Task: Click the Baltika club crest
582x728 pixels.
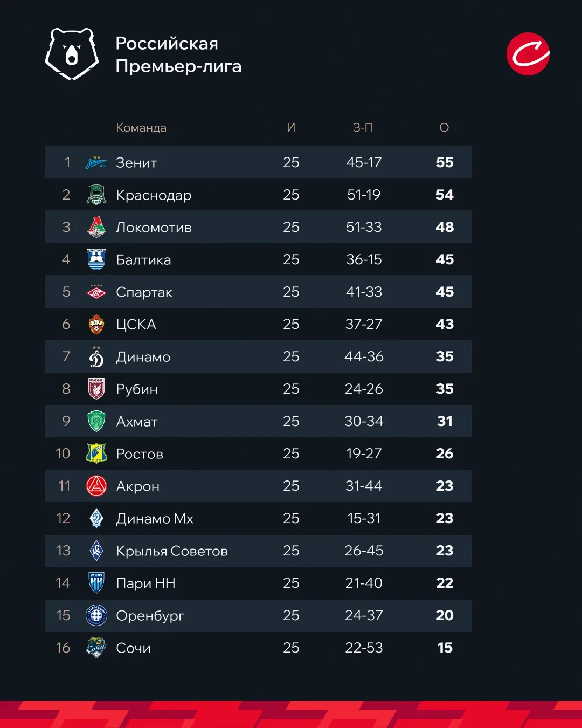Action: pyautogui.click(x=96, y=259)
